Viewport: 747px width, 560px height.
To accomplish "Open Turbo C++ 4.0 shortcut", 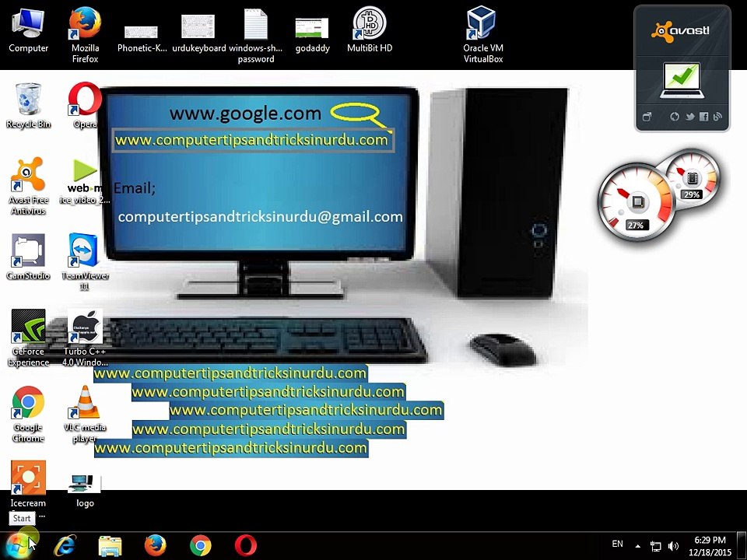I will 85,337.
